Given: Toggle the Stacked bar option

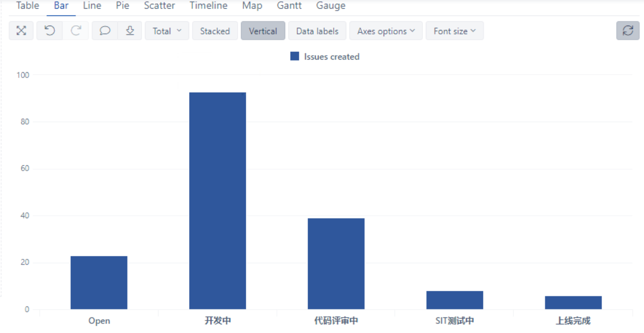Looking at the screenshot, I should 215,31.
